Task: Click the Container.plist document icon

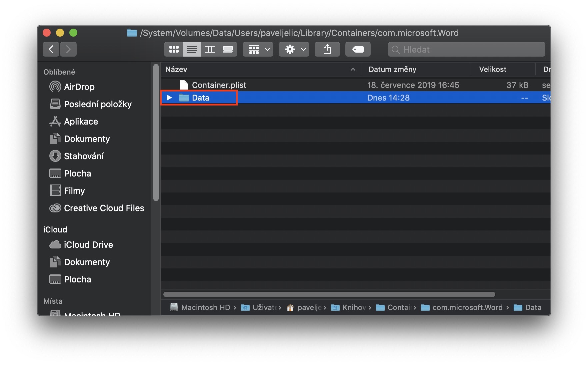Action: [x=184, y=85]
